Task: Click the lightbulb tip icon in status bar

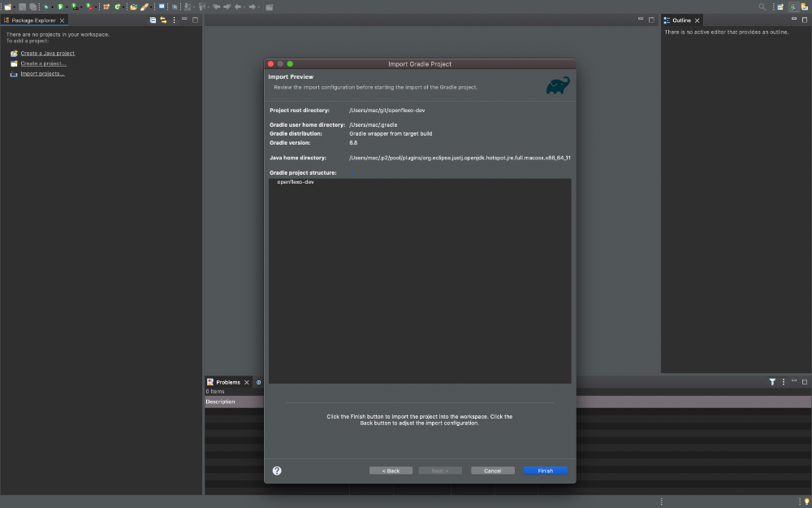Action: click(806, 501)
